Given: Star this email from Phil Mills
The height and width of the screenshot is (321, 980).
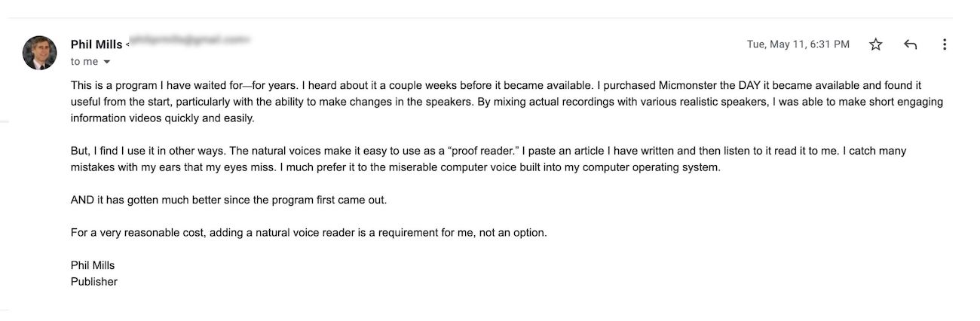Looking at the screenshot, I should click(x=875, y=44).
